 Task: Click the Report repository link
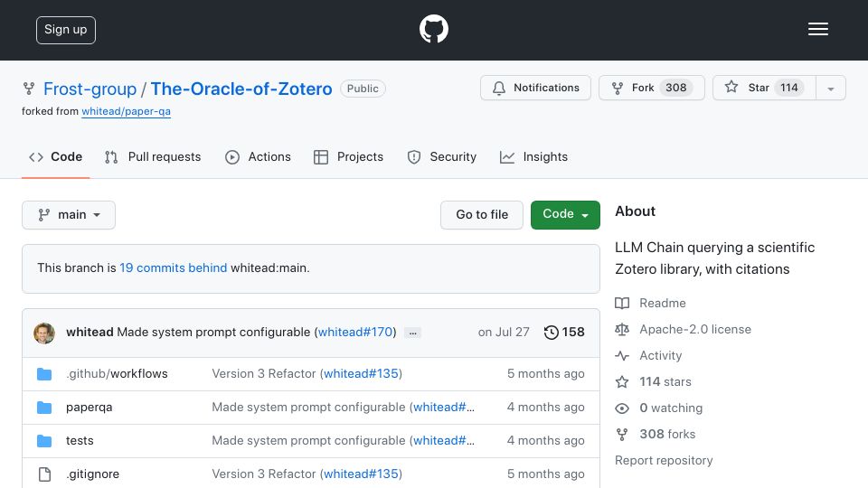(664, 460)
